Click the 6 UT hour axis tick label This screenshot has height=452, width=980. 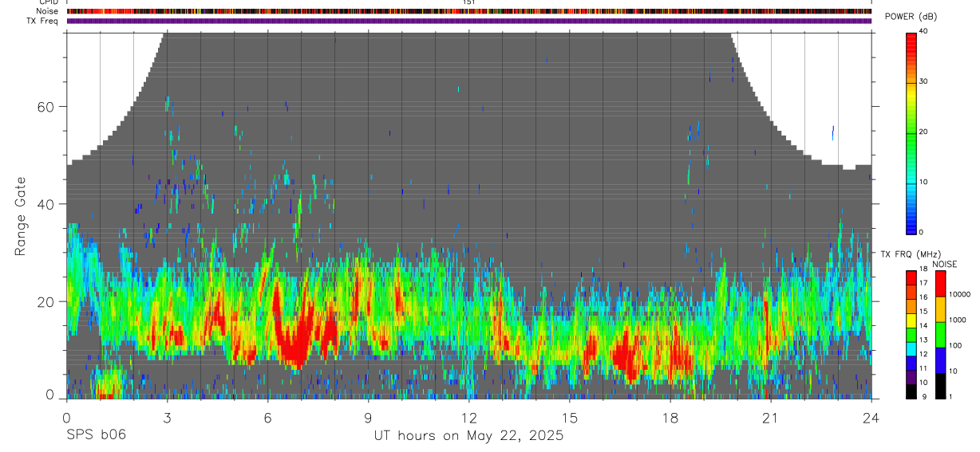267,418
